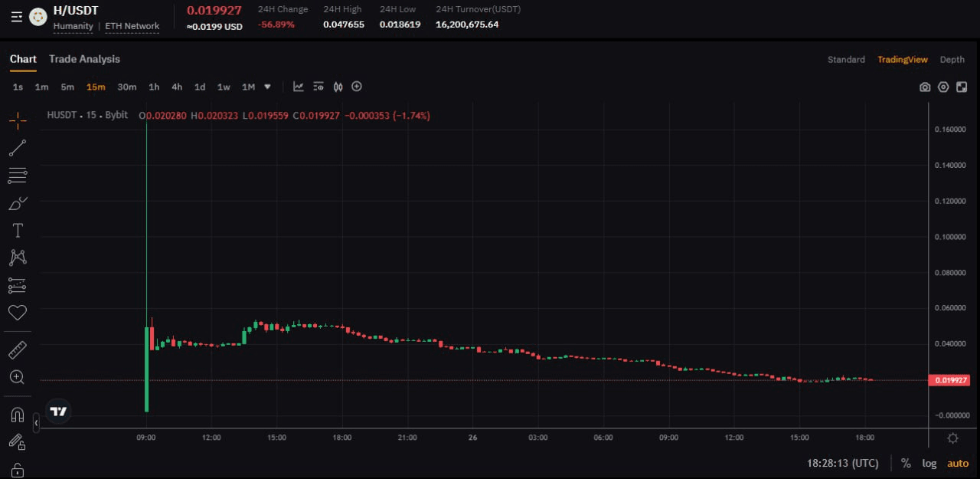The width and height of the screenshot is (980, 479).
Task: Open the long position prediction tool
Action: 17,285
